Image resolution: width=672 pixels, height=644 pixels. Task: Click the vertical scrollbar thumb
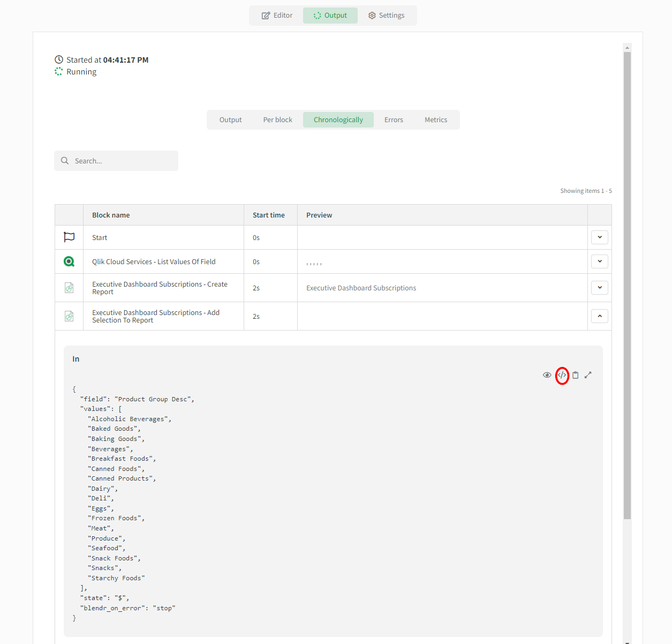click(627, 284)
